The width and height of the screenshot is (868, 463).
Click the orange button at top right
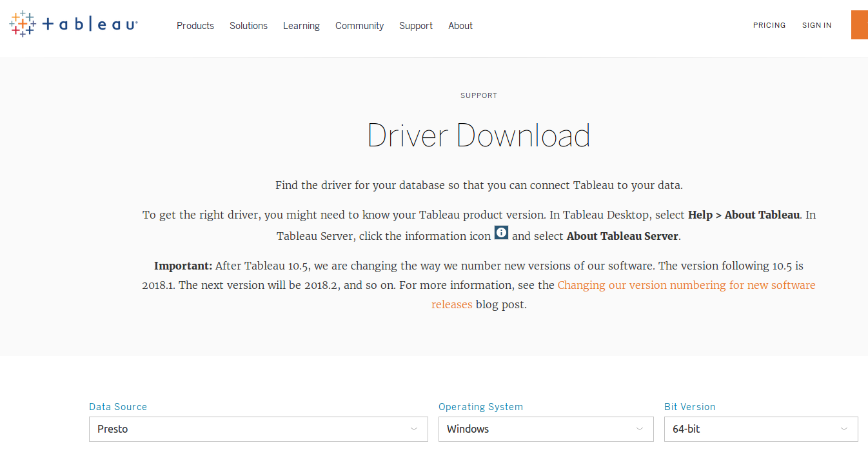[860, 25]
